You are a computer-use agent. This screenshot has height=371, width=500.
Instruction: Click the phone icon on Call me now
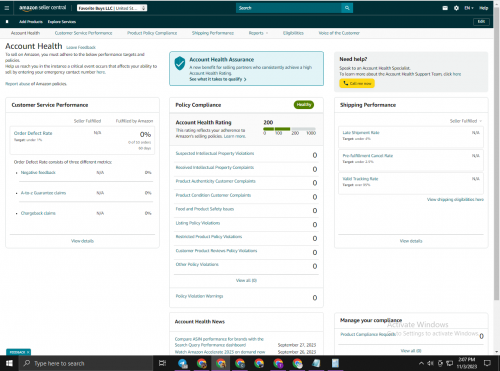click(346, 83)
